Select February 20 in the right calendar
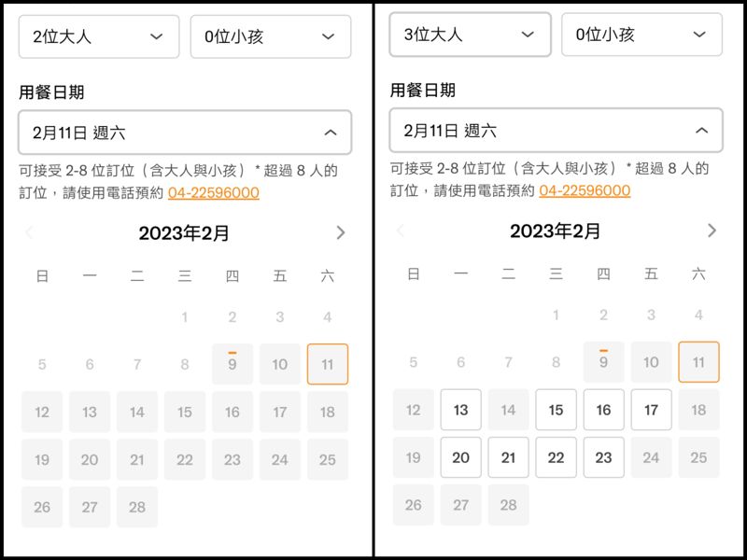The height and width of the screenshot is (560, 747). point(460,457)
